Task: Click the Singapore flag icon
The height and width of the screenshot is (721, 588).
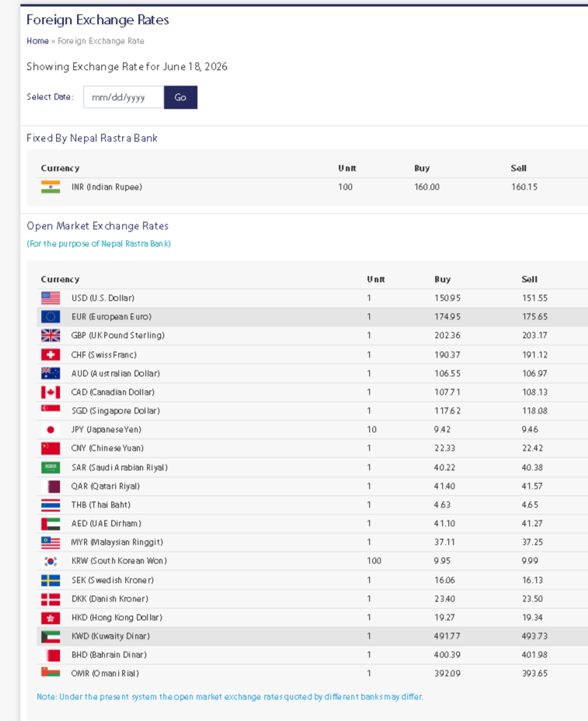Action: point(50,411)
